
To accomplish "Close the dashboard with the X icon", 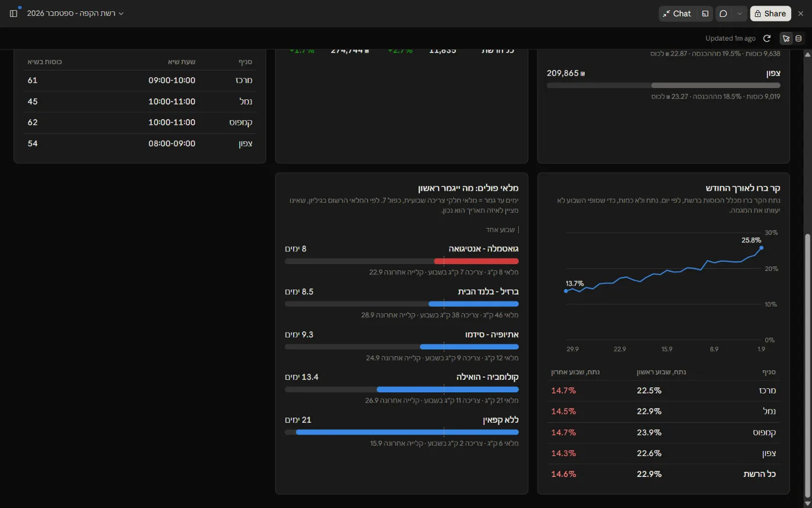I will [x=800, y=13].
